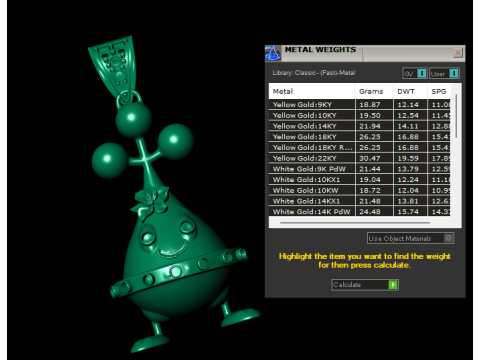Select the White Gold:14KX1 row

click(x=360, y=201)
